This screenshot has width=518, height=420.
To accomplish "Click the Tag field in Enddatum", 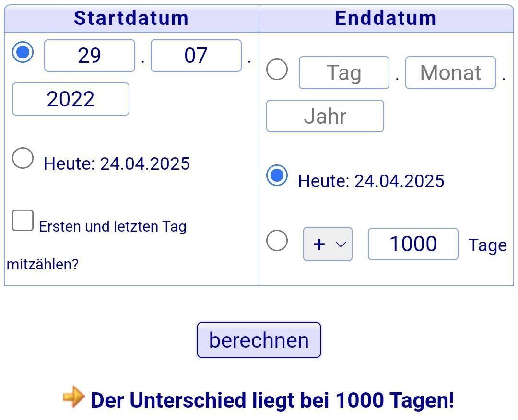I will [x=344, y=73].
